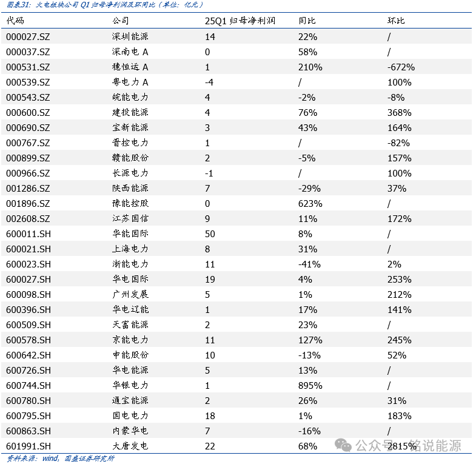Select the -29% value for 陕西能源

coord(309,189)
